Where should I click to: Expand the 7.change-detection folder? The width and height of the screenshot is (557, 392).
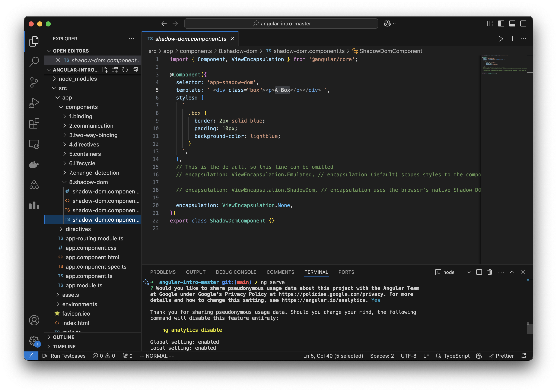pos(93,173)
